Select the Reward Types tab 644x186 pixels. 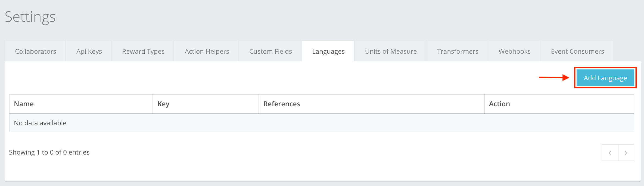pos(143,51)
